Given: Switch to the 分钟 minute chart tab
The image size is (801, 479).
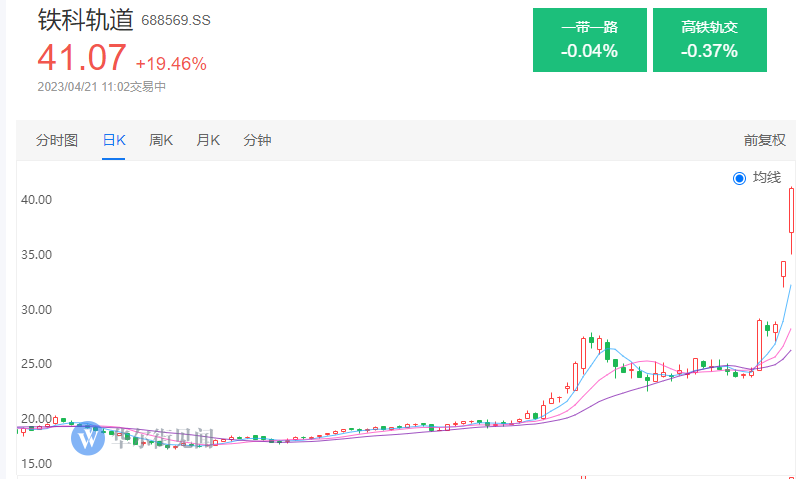Looking at the screenshot, I should click(x=257, y=140).
